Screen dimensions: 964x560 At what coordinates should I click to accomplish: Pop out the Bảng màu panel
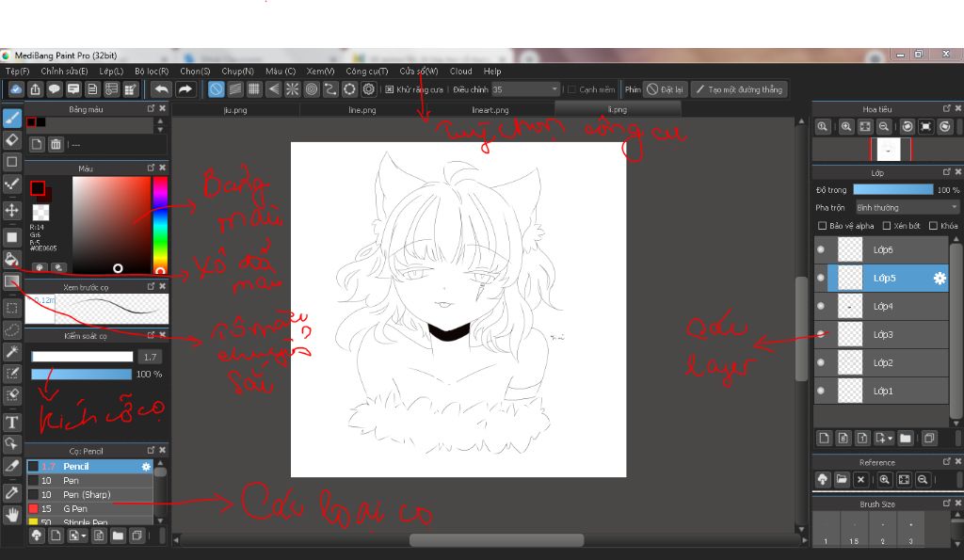[x=151, y=108]
